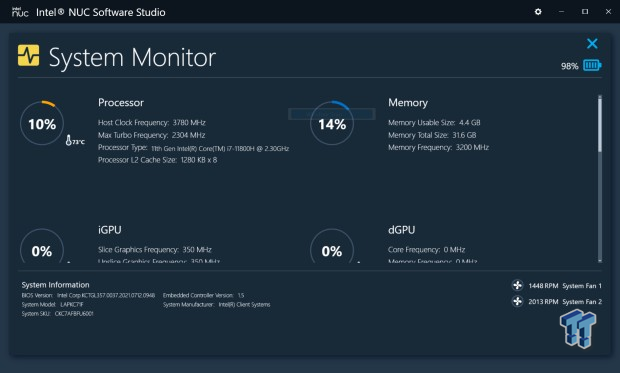Close the NUC Software Studio window
Viewport: 620px width, 373px height.
pyautogui.click(x=608, y=12)
